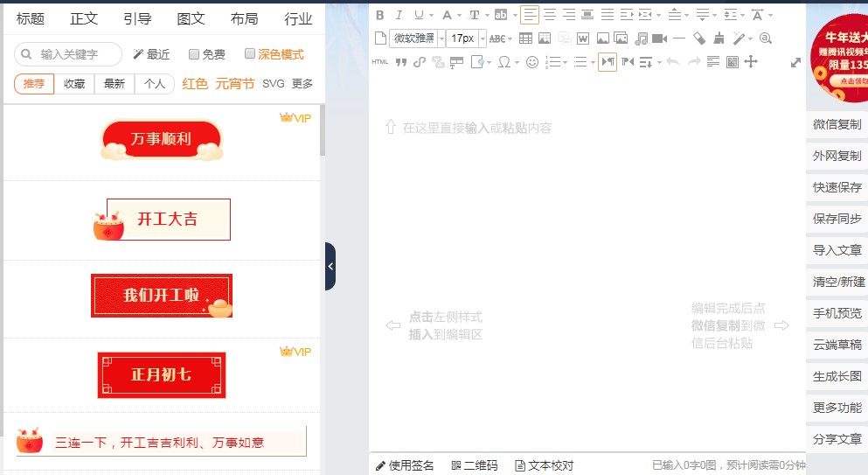Viewport: 868px width, 475px height.
Task: Click the 生成长图 button
Action: pyautogui.click(x=837, y=376)
